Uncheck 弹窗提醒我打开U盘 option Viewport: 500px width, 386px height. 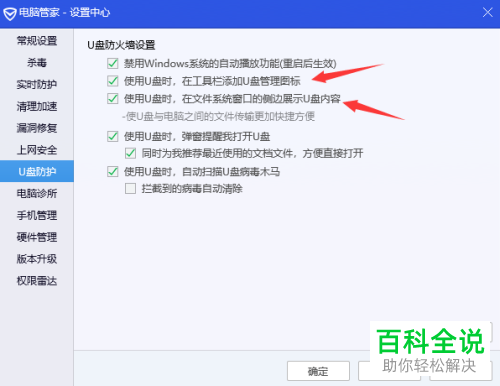point(113,136)
